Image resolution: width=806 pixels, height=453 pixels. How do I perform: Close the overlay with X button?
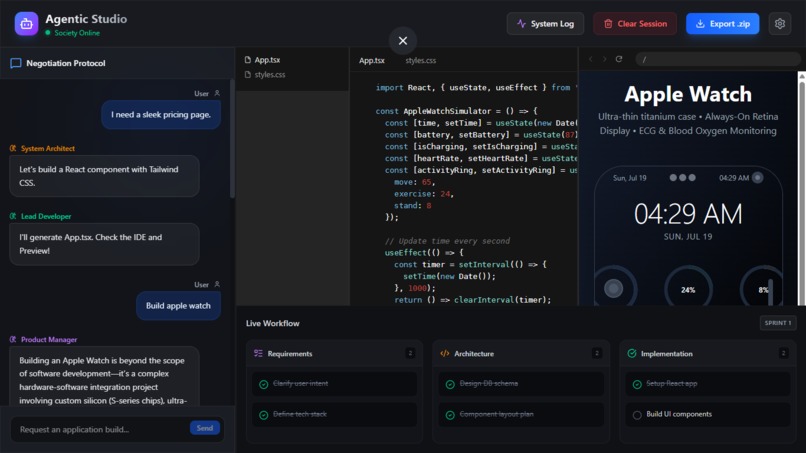403,40
